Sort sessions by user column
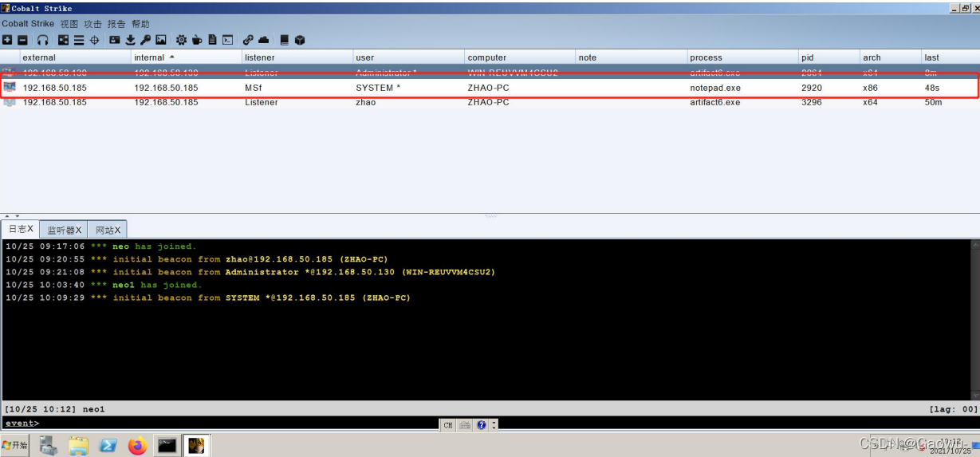This screenshot has width=980, height=457. pos(409,57)
